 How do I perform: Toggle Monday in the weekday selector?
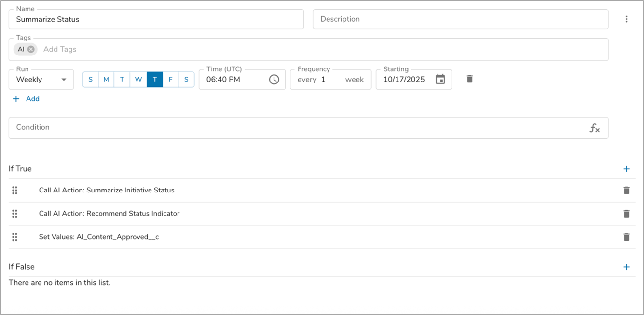pyautogui.click(x=106, y=80)
